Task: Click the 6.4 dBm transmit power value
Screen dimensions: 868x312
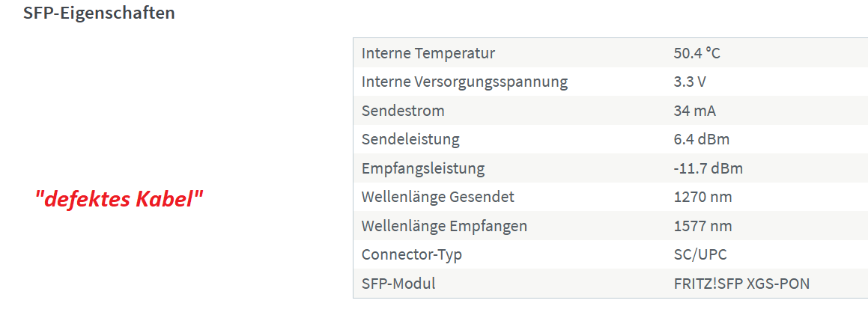Action: [702, 140]
